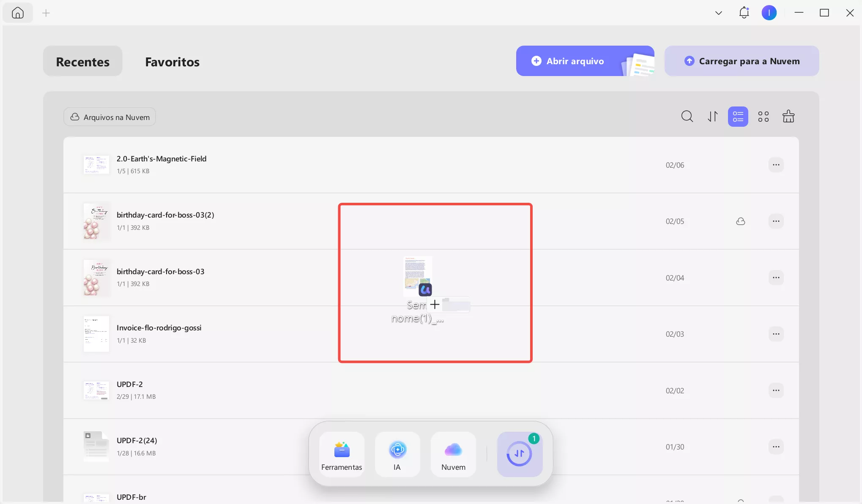Click the clear list broom icon

(x=788, y=116)
